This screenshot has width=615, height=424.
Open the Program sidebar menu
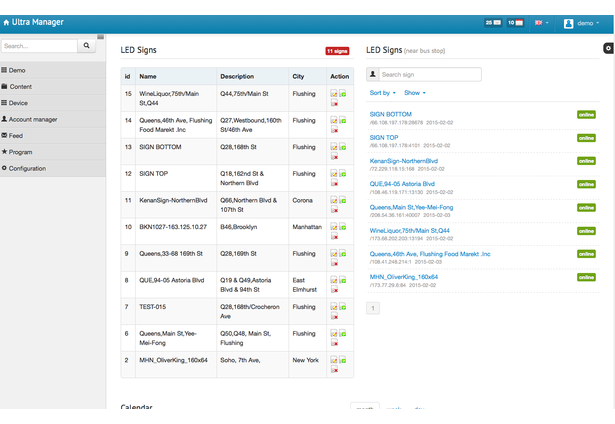pyautogui.click(x=53, y=152)
